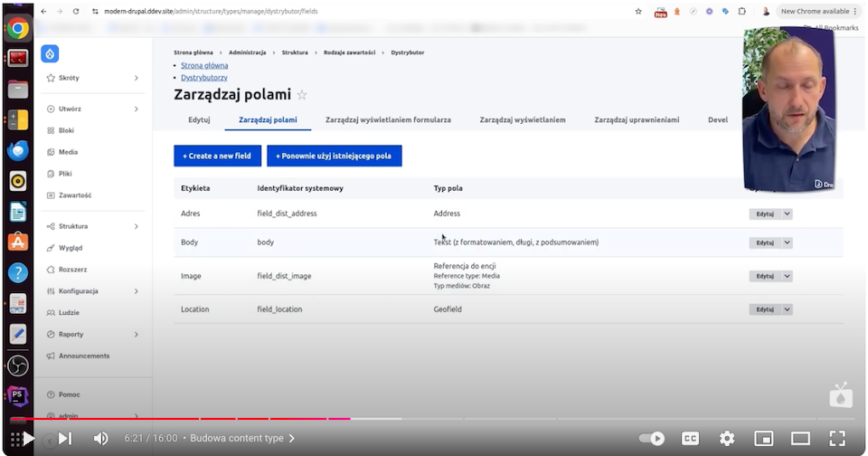Open the Strona główna link
The image size is (868, 456).
[204, 65]
